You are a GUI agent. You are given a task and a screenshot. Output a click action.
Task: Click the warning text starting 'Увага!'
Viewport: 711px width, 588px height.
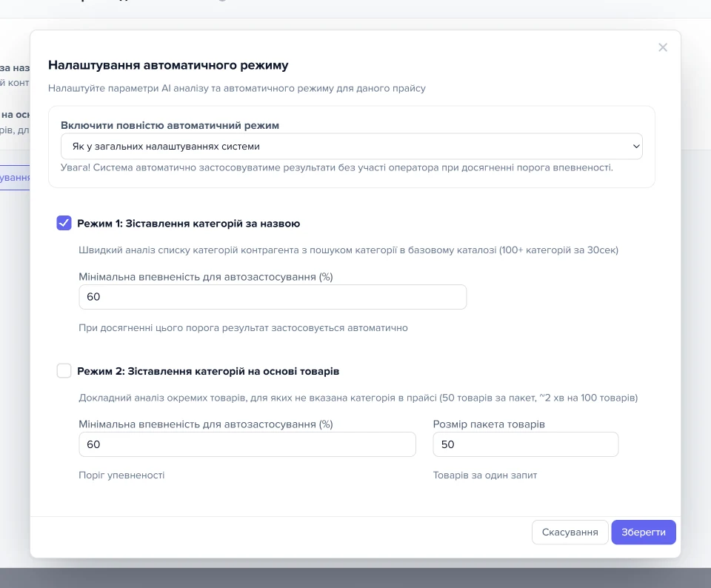click(337, 168)
